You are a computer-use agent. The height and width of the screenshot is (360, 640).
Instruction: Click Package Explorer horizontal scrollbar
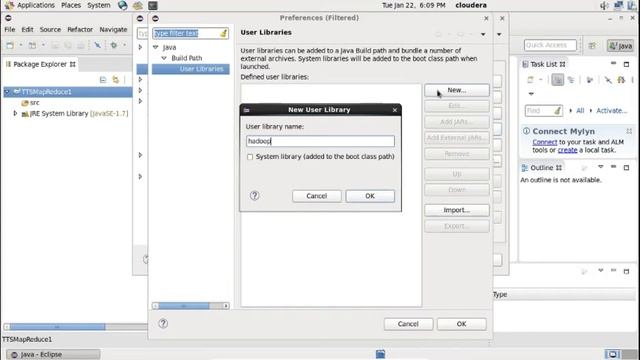[76, 327]
